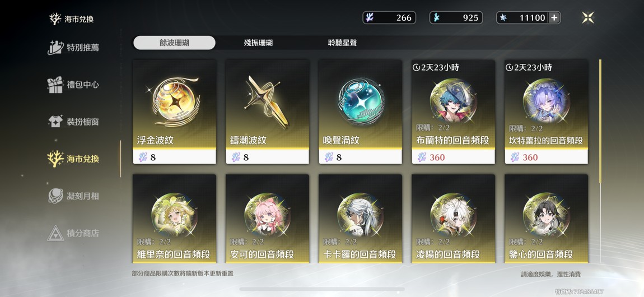Select the 浮金波紋 golden orb item
Image resolution: width=644 pixels, height=297 pixels.
coord(175,112)
